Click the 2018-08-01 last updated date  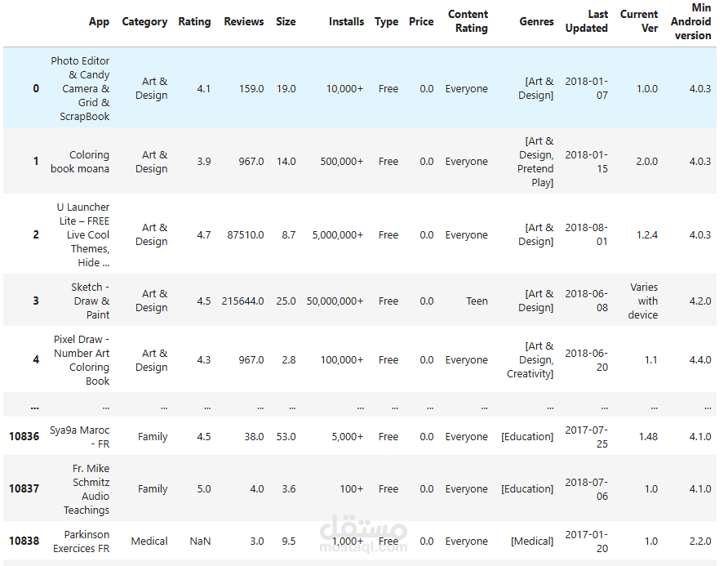[586, 234]
